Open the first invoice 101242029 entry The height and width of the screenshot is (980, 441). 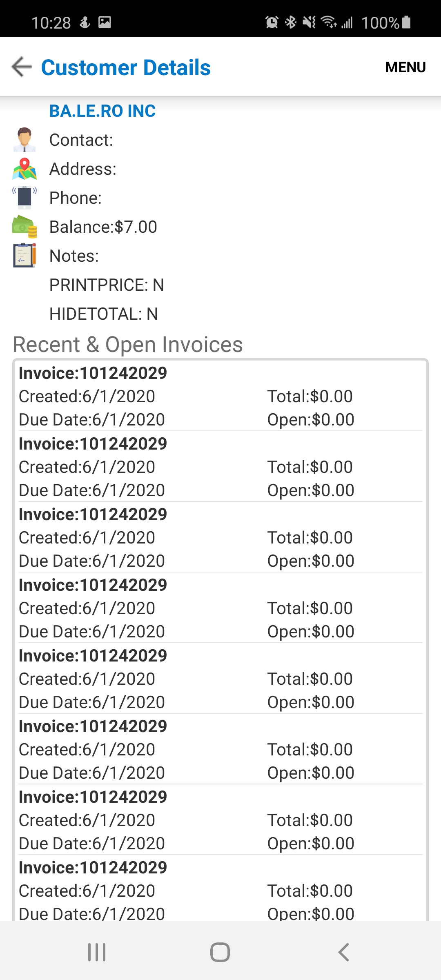pyautogui.click(x=220, y=396)
